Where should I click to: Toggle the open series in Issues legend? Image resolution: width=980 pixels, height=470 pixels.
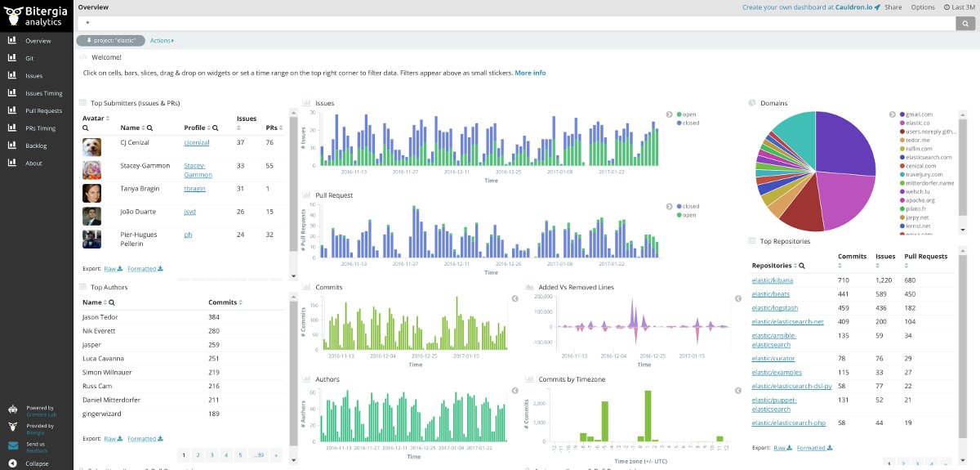(688, 114)
